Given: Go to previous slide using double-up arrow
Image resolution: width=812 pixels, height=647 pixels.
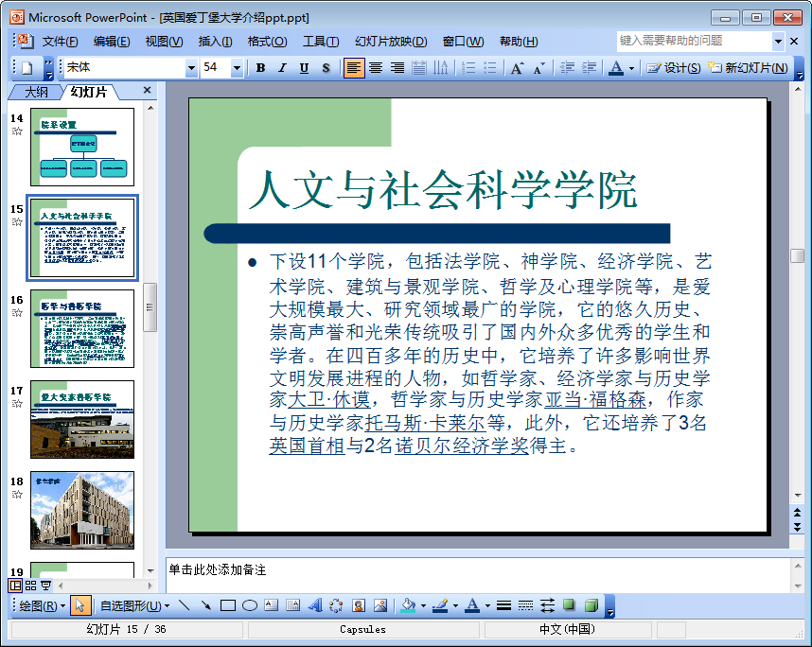Looking at the screenshot, I should pos(798,512).
